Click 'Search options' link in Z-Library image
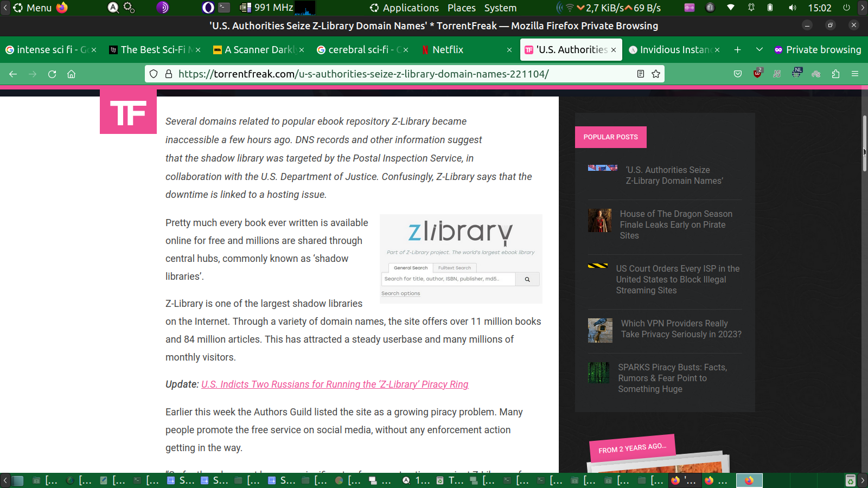The image size is (868, 488). coord(400,293)
